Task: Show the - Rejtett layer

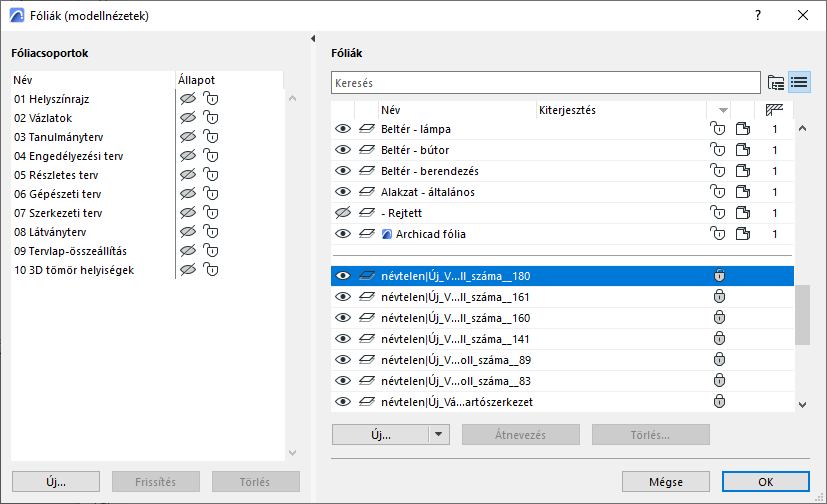Action: 343,213
